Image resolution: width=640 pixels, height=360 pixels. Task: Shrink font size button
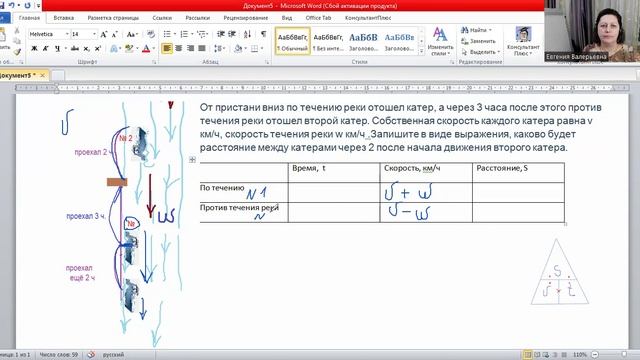[x=115, y=34]
